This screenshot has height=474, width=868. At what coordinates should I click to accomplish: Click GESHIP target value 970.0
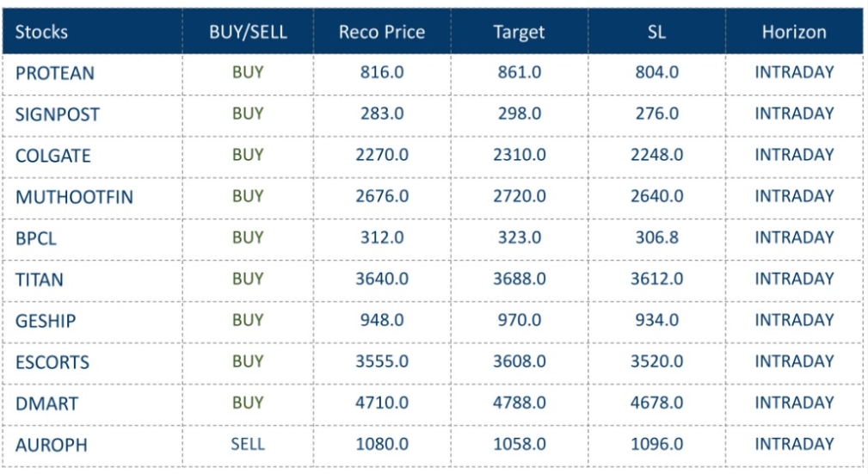pyautogui.click(x=519, y=320)
